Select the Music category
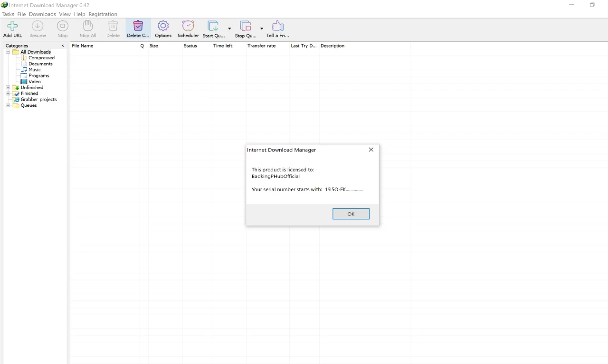Viewport: 608px width, 364px height. [35, 70]
